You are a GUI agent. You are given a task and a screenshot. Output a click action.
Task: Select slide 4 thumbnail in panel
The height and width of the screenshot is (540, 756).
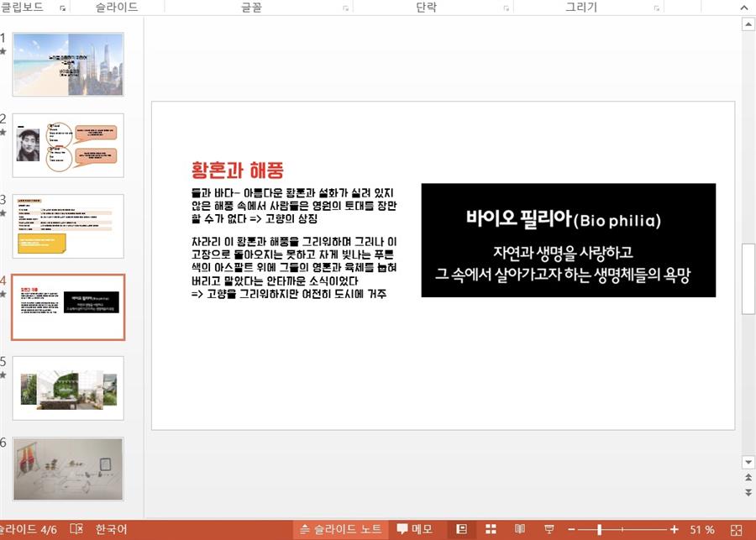68,307
